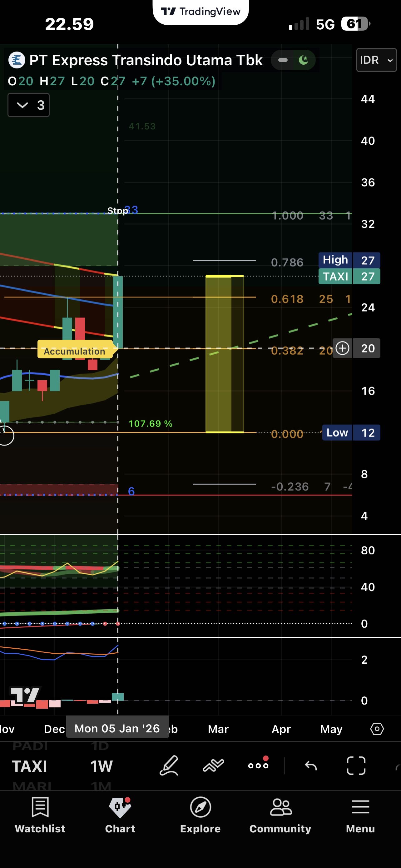
Task: Tap the 0.786 Fibonacci level label
Action: tap(287, 262)
